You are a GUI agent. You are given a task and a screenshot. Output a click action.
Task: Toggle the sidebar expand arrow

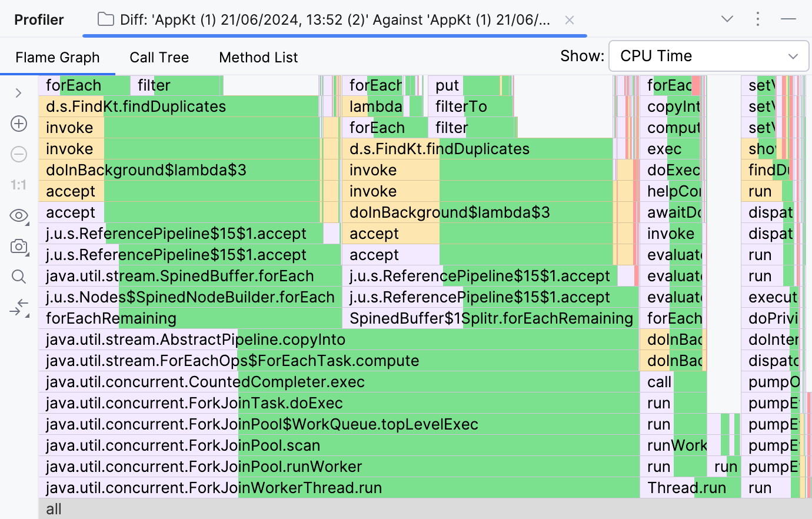(x=18, y=93)
